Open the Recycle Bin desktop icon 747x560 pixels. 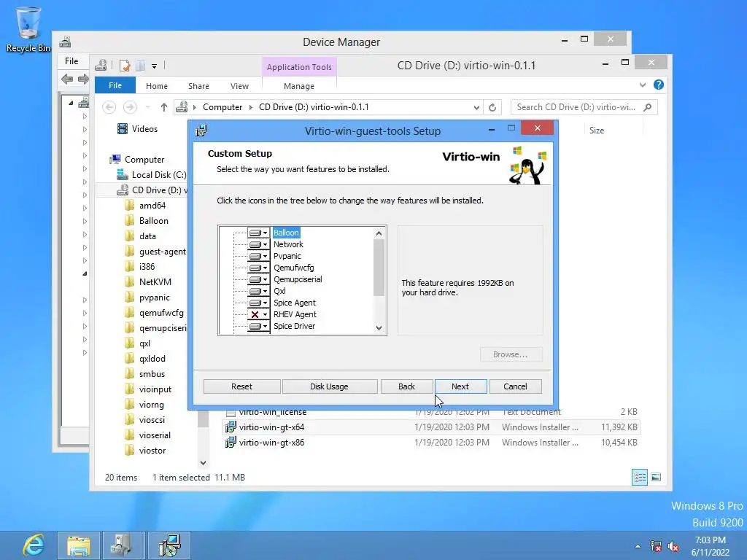(x=28, y=29)
